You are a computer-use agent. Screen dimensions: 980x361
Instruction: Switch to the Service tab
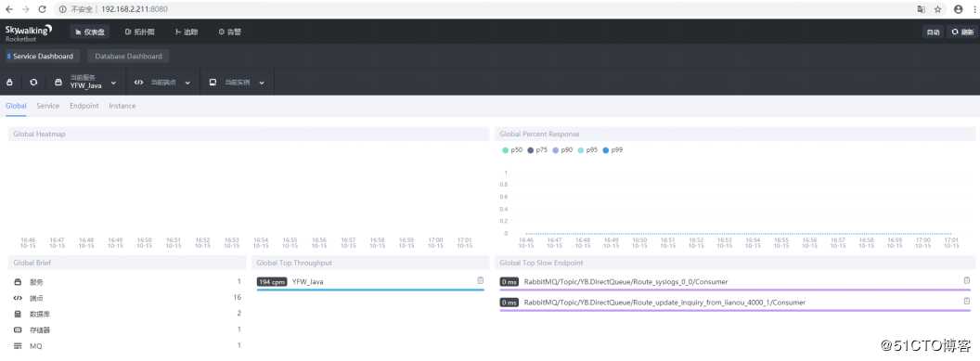pos(48,106)
